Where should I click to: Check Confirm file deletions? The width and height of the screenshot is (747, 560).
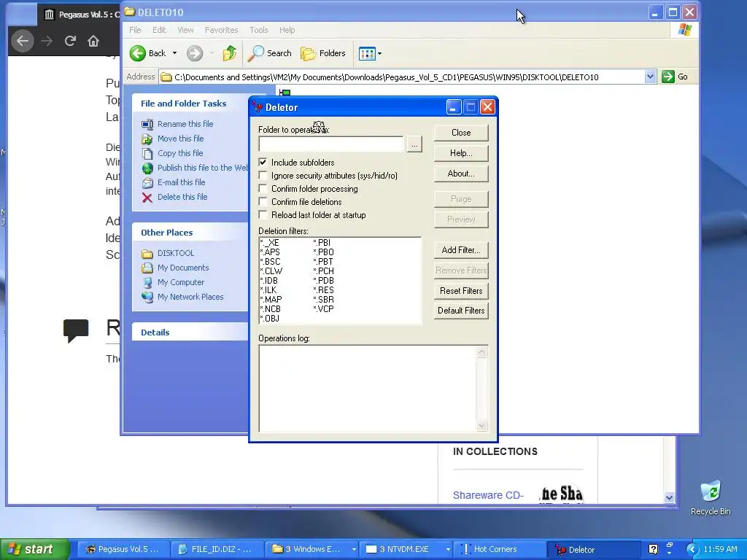263,202
